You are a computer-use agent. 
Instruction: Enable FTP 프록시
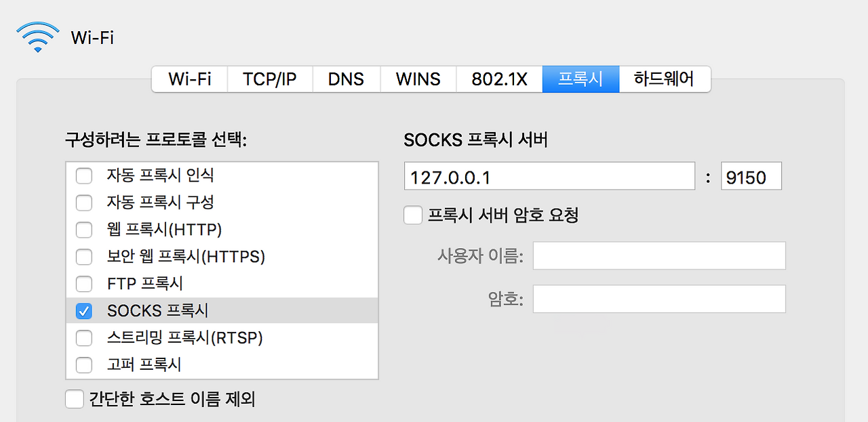click(84, 284)
